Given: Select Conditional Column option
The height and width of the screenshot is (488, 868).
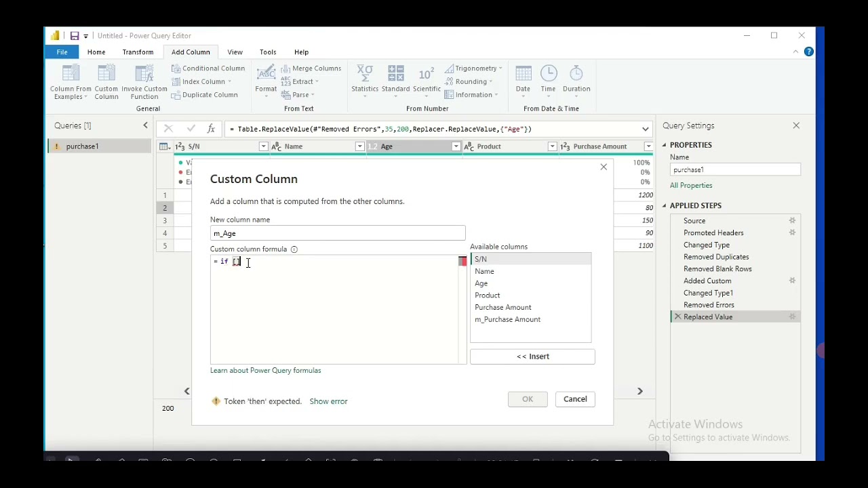Looking at the screenshot, I should pyautogui.click(x=208, y=68).
